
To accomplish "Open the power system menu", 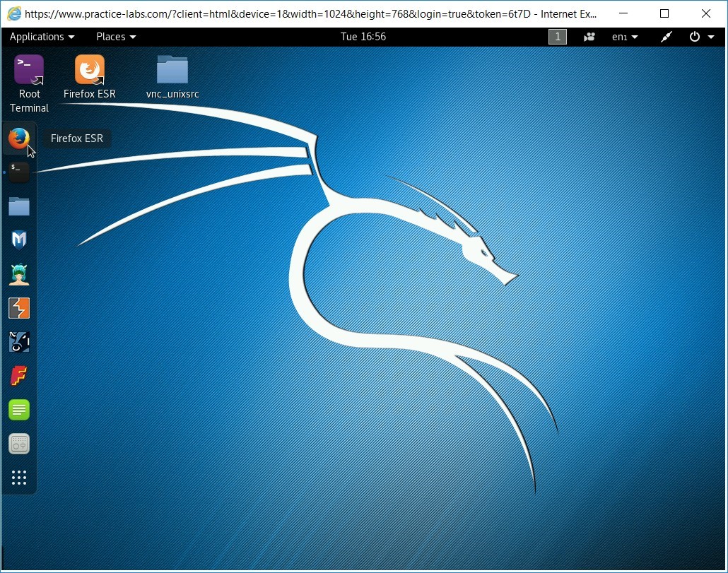I will tap(702, 37).
